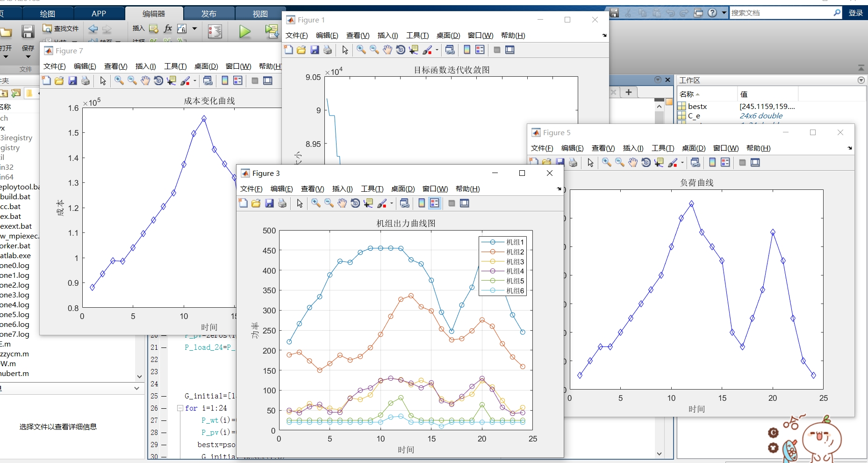Select file build.bat in current folder
Screen dimensions: 868x463
tap(15, 196)
